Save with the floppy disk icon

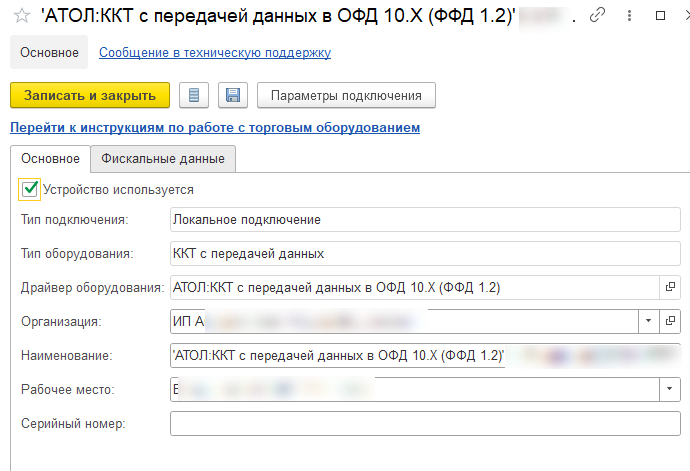coord(233,95)
